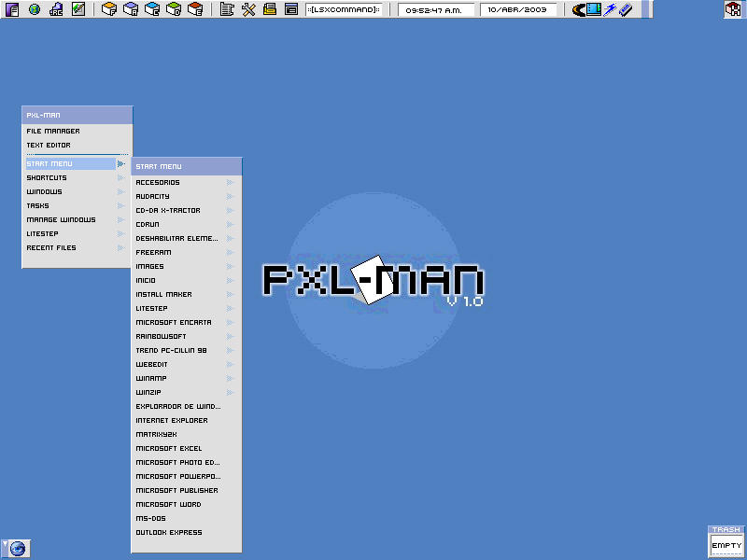Open drive E box icon
The width and height of the screenshot is (747, 560).
[x=195, y=9]
